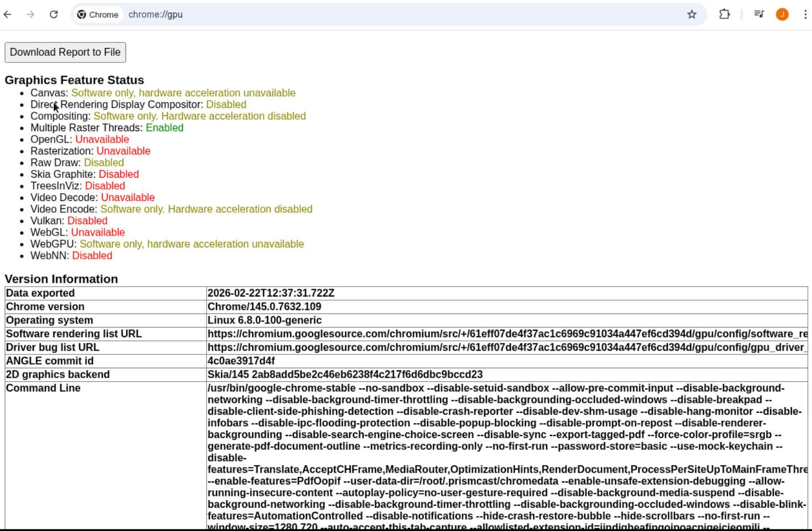Click Download Report to File button
812x531 pixels.
point(65,52)
